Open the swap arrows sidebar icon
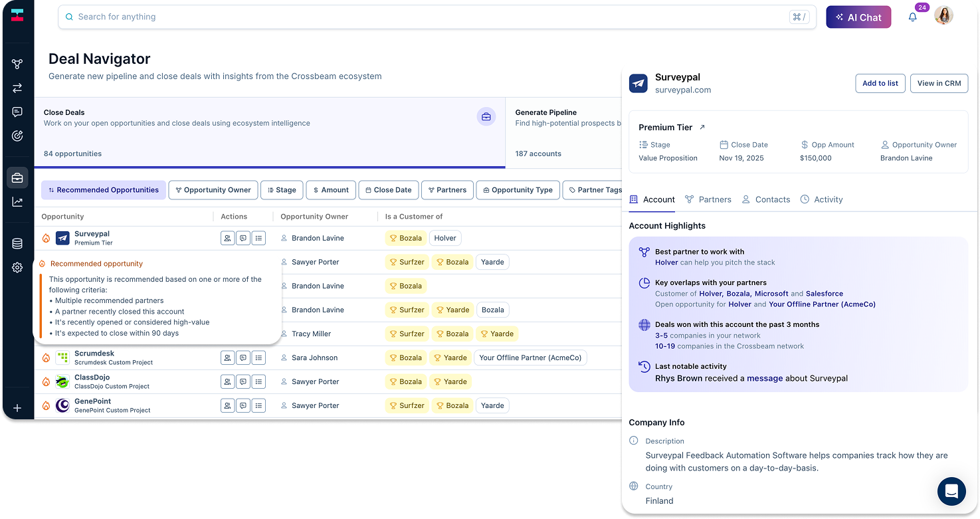The image size is (980, 519). coord(17,88)
